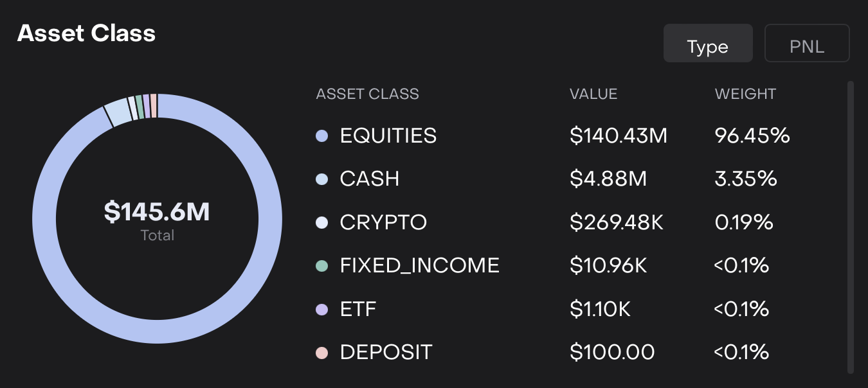
Task: Click the EQUITIES legend color dot
Action: tap(322, 136)
